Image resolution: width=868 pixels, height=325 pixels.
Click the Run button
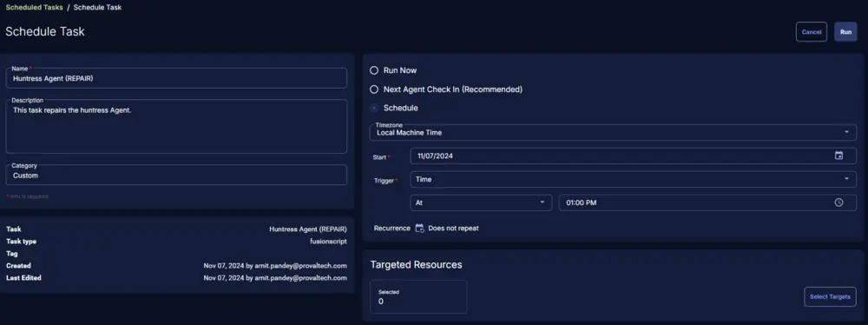click(845, 31)
